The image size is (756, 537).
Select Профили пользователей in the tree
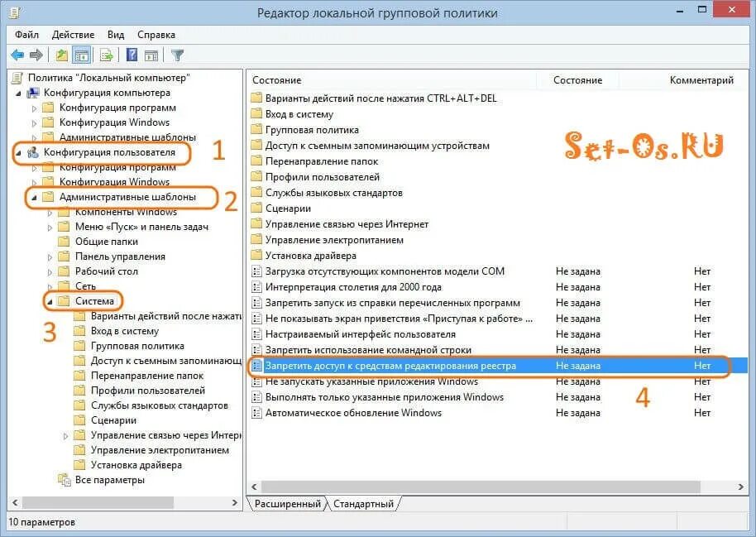pos(148,391)
